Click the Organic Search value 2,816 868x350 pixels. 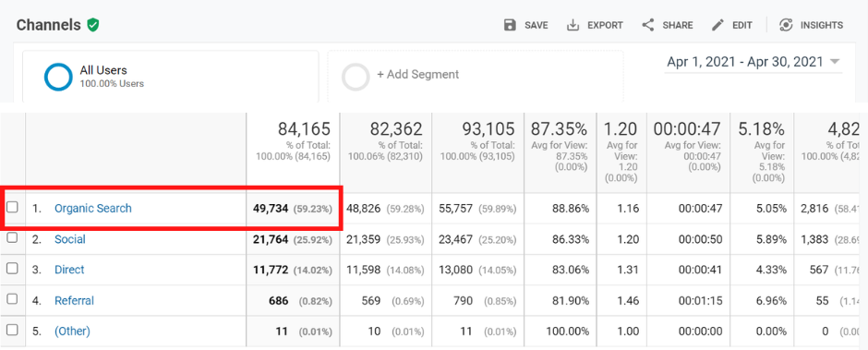(814, 208)
